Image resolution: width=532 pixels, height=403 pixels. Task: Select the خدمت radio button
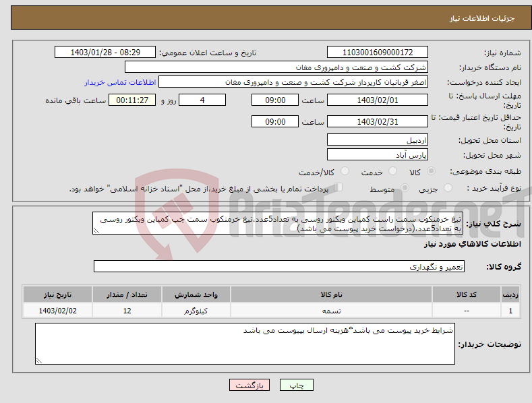click(x=392, y=171)
